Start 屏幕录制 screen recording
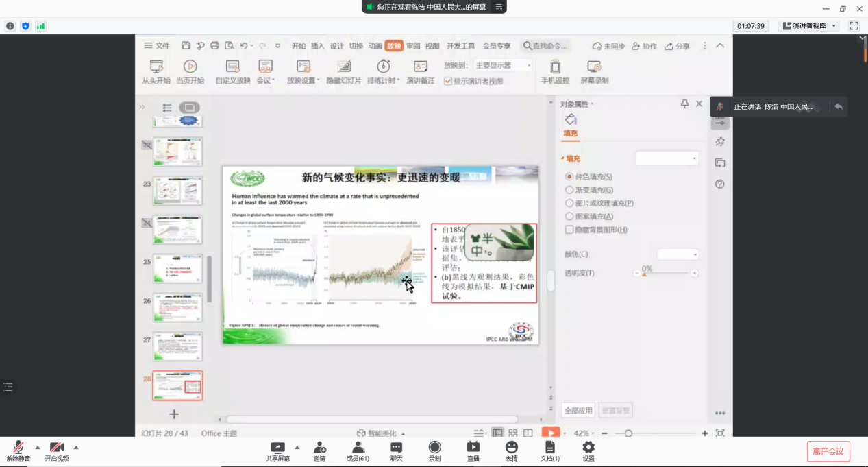This screenshot has width=868, height=467. [595, 67]
